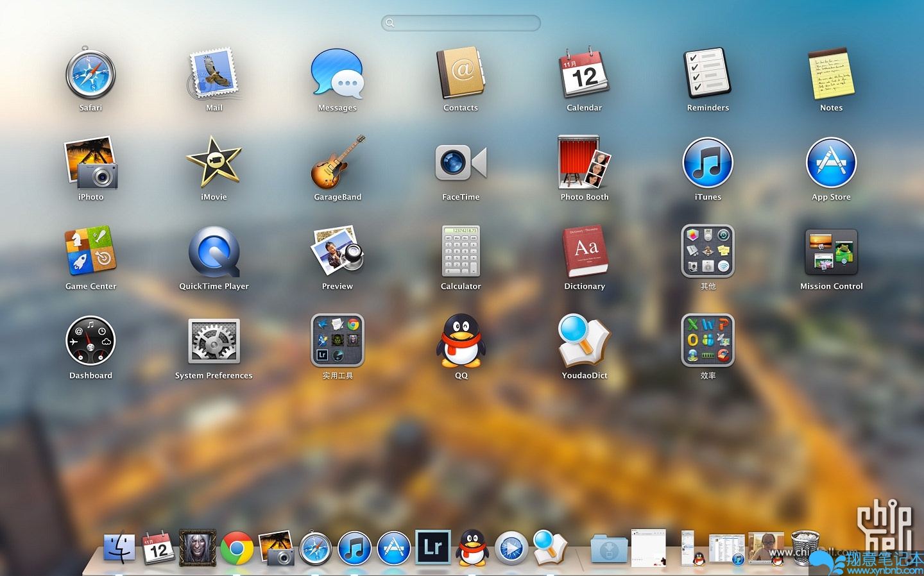This screenshot has width=924, height=576.
Task: Open the Calculator app
Action: [x=461, y=251]
